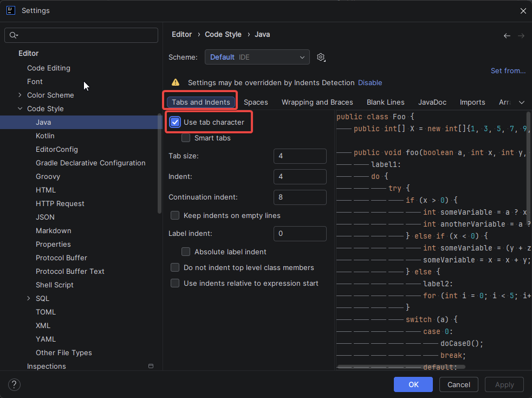532x398 pixels.
Task: Click the icon beside Inspections
Action: (x=151, y=367)
